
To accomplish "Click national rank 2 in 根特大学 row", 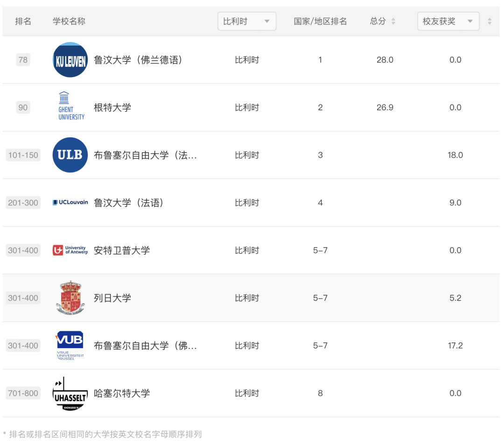I will tap(320, 107).
